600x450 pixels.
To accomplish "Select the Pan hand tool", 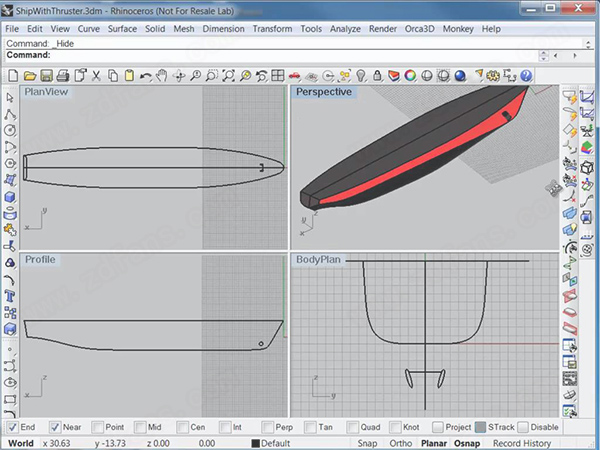I will pyautogui.click(x=161, y=75).
